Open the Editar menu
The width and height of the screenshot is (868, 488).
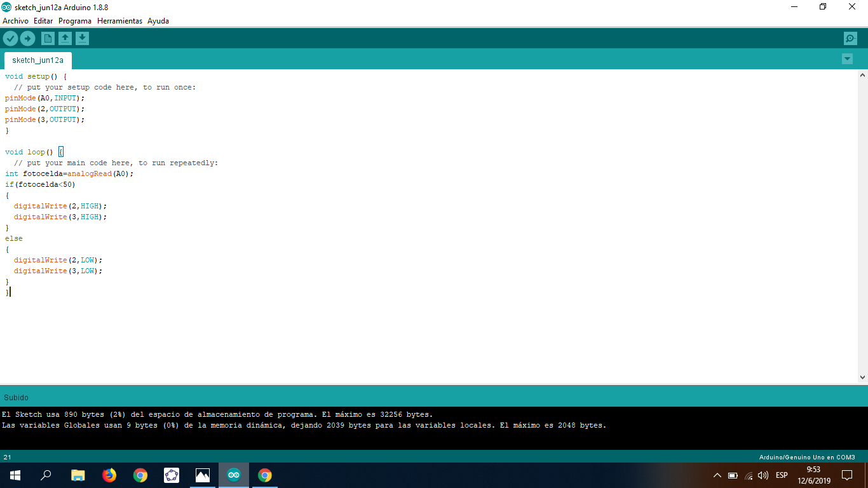[x=43, y=21]
